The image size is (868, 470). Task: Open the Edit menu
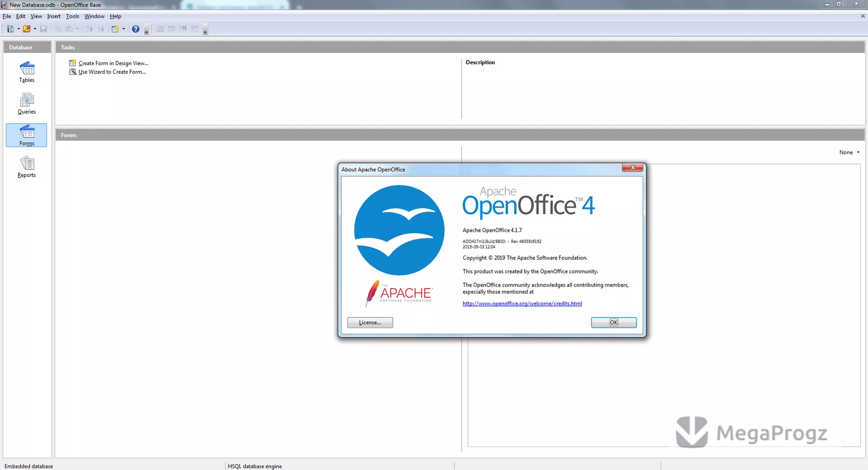pos(21,16)
